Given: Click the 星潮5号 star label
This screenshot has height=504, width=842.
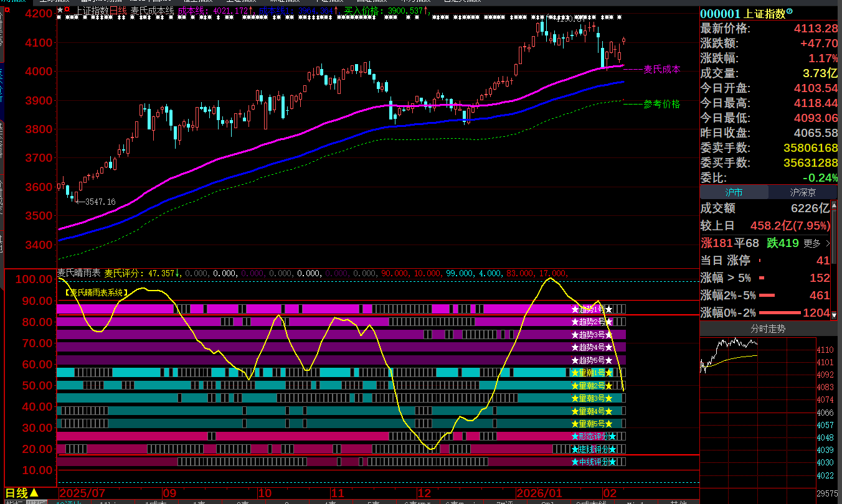Looking at the screenshot, I should [x=592, y=424].
